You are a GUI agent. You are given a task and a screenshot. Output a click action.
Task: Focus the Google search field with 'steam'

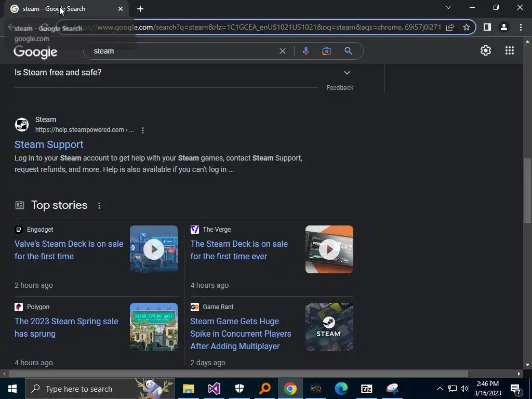pyautogui.click(x=183, y=51)
